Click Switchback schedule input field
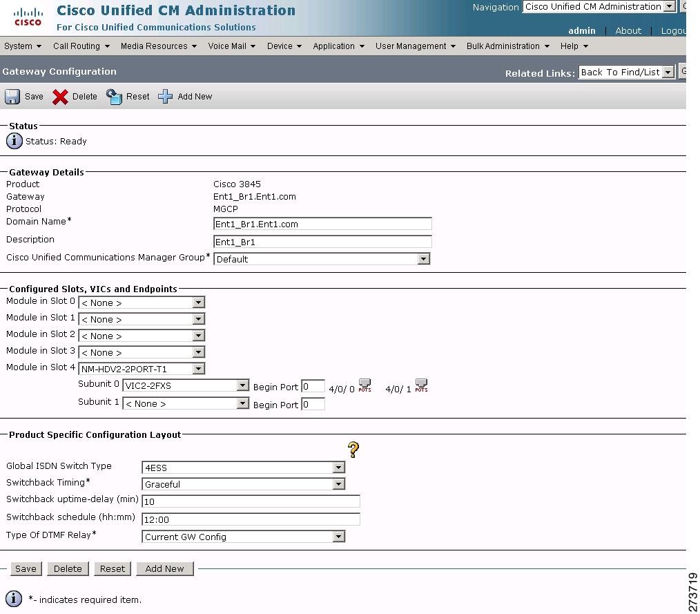 coord(251,519)
